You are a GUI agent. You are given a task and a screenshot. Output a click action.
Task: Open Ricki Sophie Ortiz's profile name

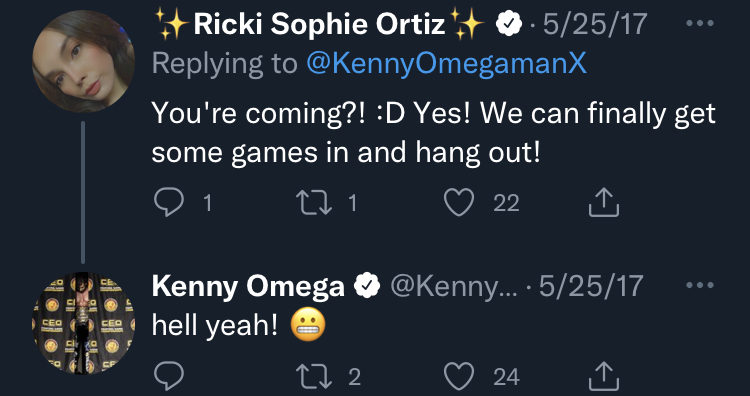click(x=320, y=24)
